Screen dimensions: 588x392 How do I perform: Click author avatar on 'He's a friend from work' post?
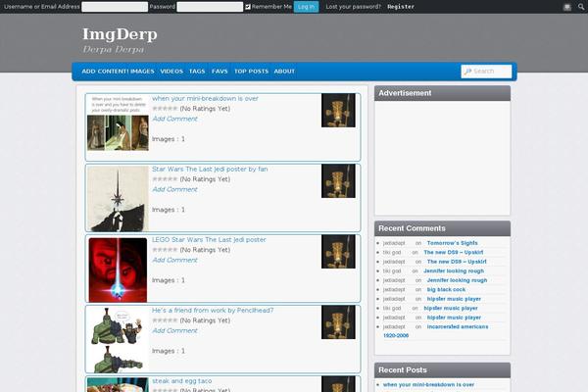point(338,322)
